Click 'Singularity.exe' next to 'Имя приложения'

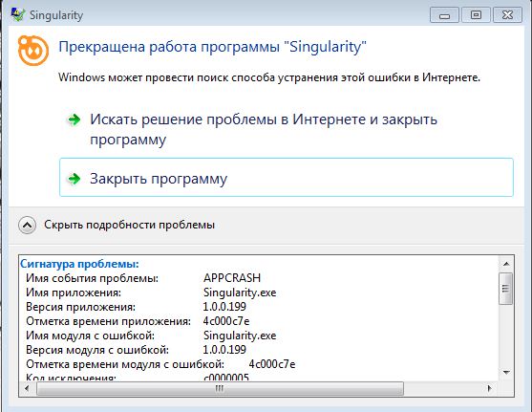pos(240,293)
